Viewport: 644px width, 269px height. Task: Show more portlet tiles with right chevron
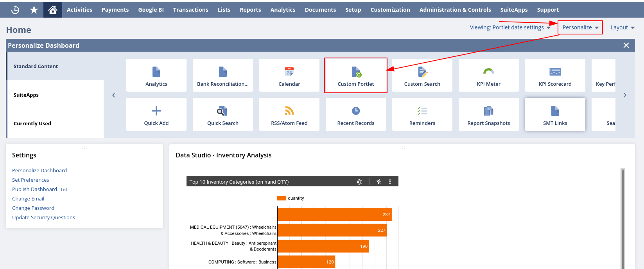tap(625, 95)
